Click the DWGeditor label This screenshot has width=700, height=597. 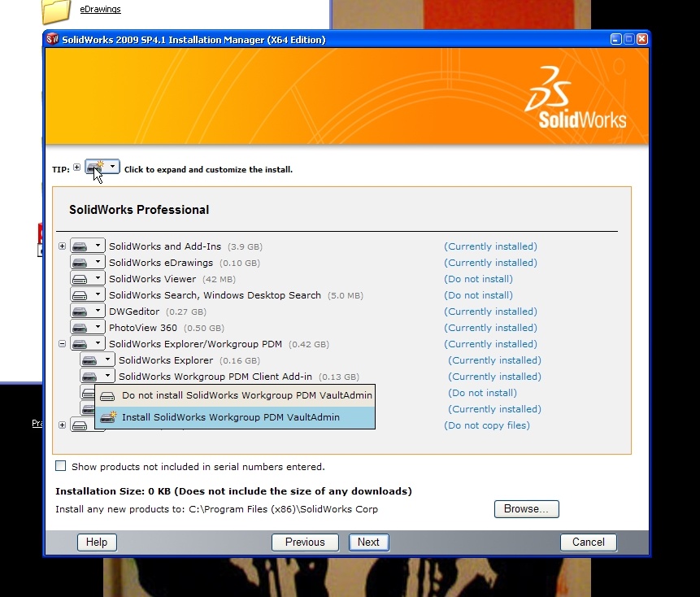point(134,312)
